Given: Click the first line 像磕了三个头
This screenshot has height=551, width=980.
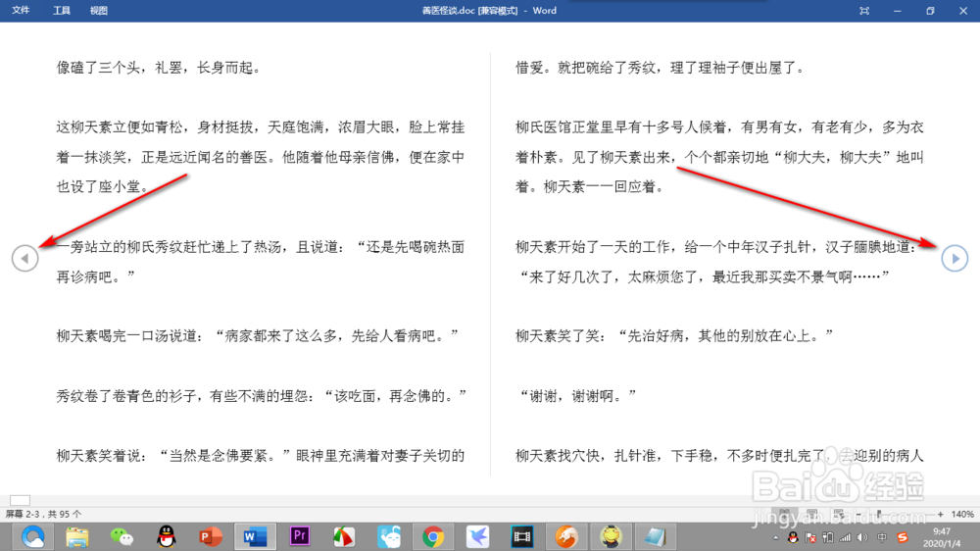Looking at the screenshot, I should click(x=160, y=68).
